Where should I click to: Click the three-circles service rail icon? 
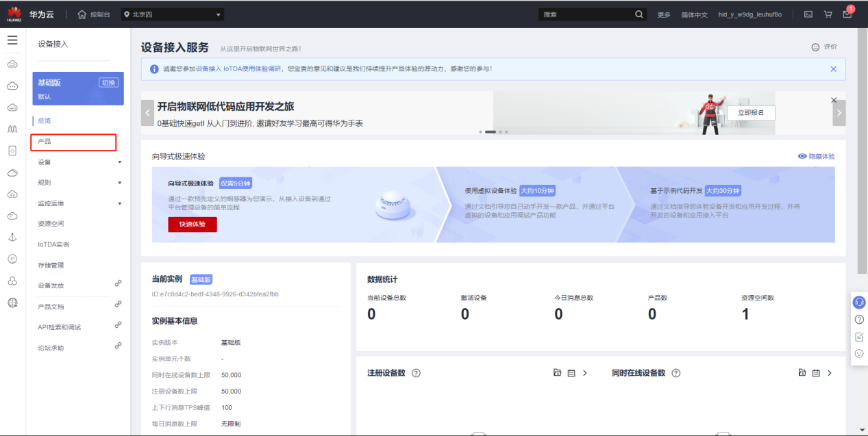[12, 281]
